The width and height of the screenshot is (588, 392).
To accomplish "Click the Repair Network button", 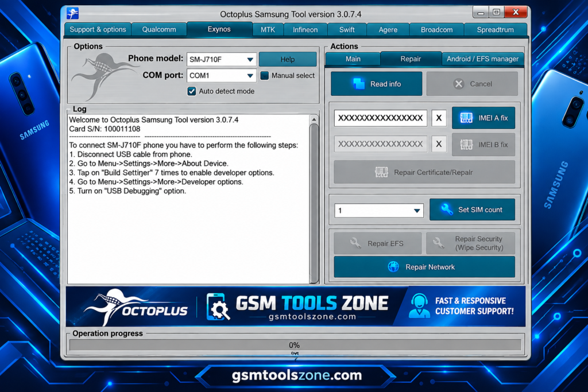I will coord(424,267).
